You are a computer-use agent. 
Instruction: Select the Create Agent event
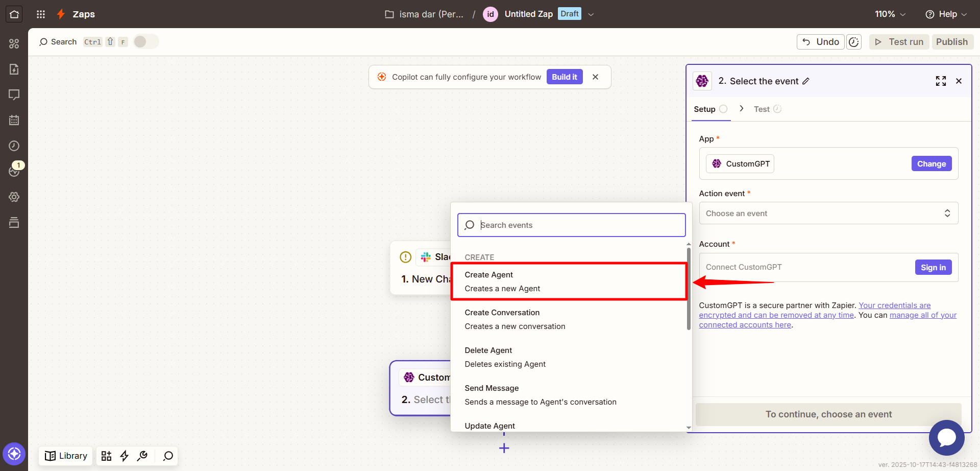click(569, 281)
